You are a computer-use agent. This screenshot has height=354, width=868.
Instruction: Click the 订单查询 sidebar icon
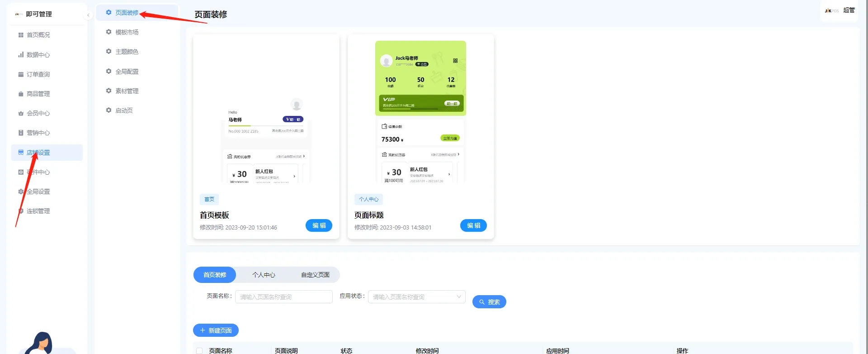coord(21,74)
